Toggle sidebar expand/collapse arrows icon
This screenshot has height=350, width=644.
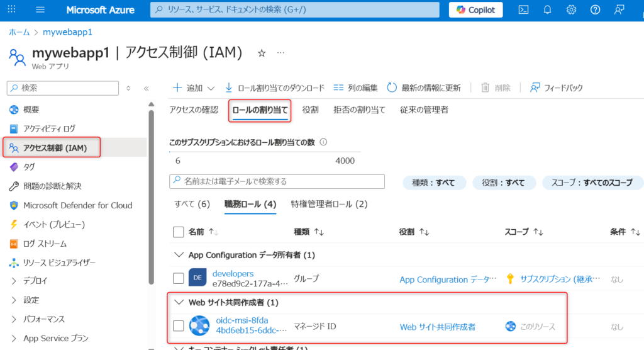pos(128,88)
